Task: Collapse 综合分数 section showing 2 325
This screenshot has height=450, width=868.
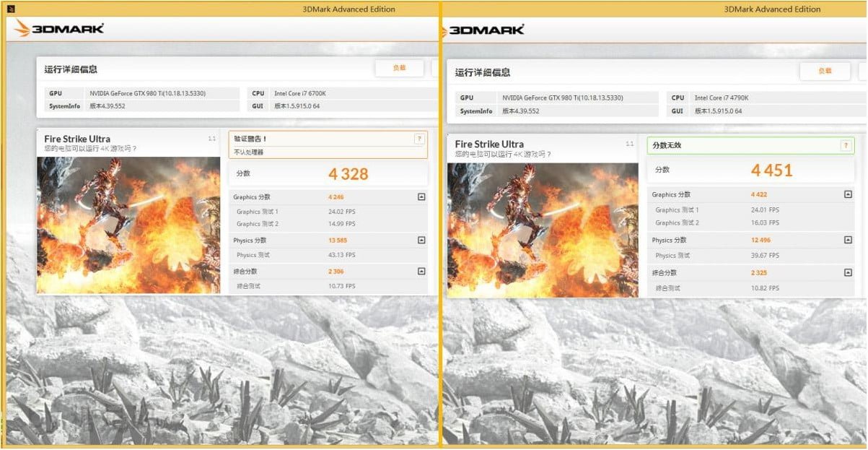Action: [x=849, y=272]
